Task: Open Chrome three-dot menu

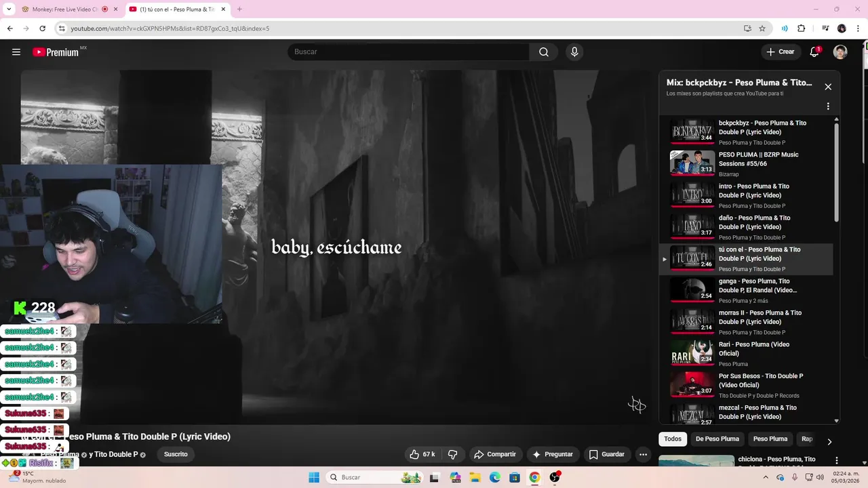Action: pyautogui.click(x=858, y=28)
